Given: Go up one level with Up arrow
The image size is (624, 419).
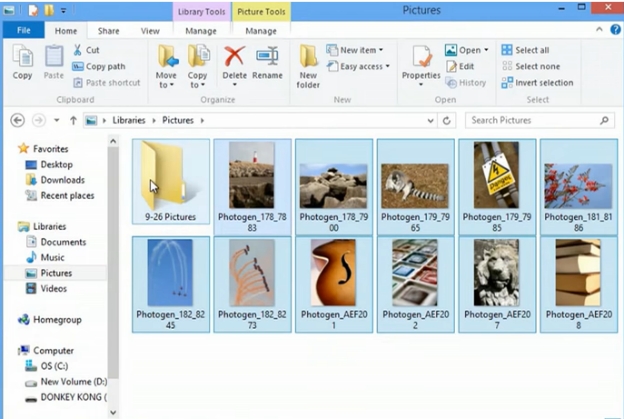Looking at the screenshot, I should [x=73, y=120].
